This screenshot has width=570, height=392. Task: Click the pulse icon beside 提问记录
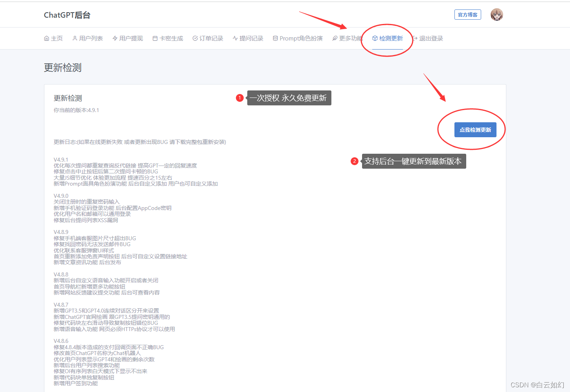tap(235, 39)
